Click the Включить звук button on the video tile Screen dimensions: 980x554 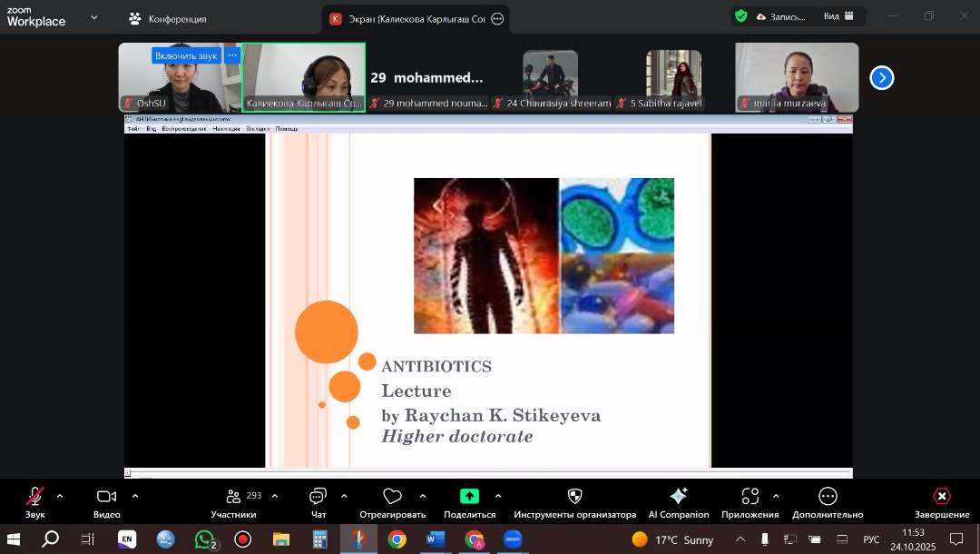point(186,55)
